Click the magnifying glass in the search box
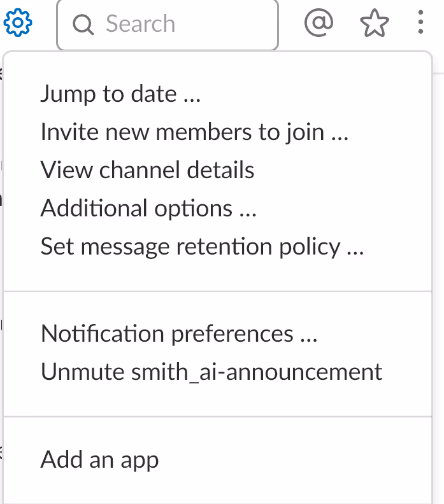 pyautogui.click(x=83, y=24)
